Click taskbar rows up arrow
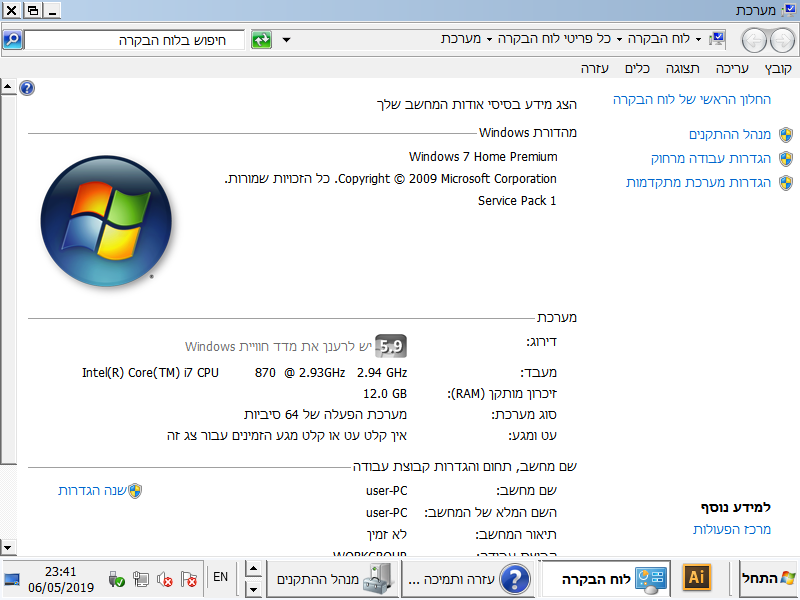 point(254,569)
